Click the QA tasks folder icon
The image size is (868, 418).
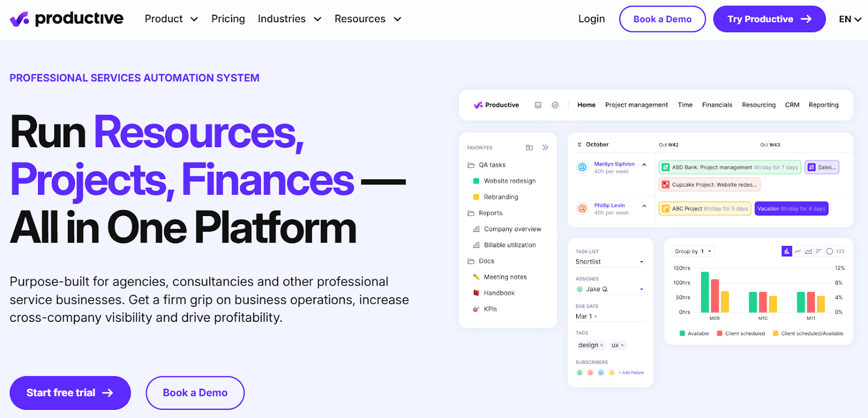[471, 165]
